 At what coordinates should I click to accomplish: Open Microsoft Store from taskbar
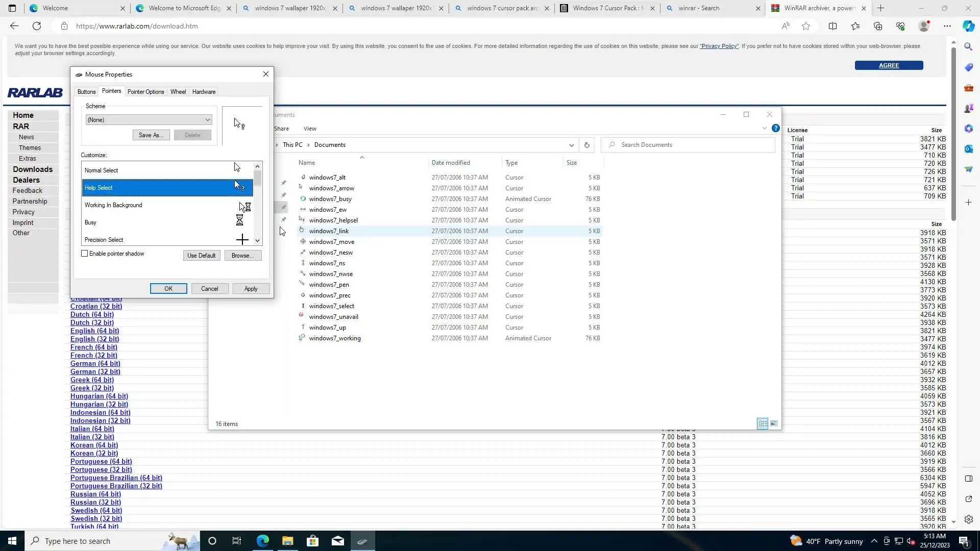[312, 541]
